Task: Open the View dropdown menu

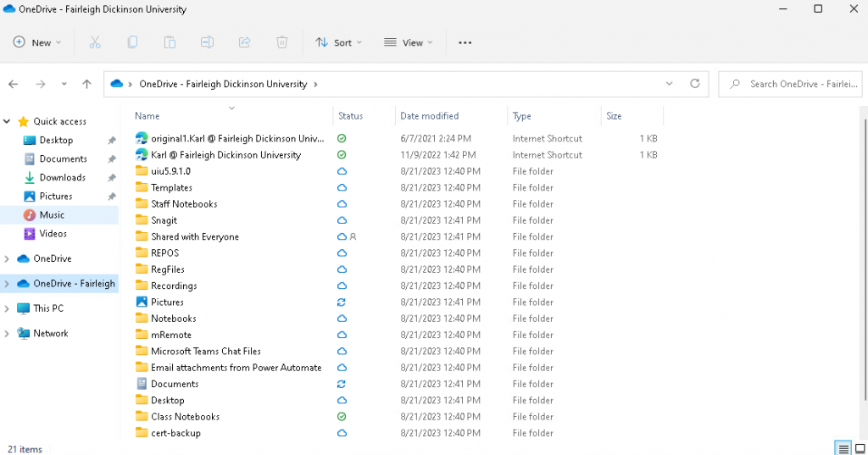Action: pos(409,42)
